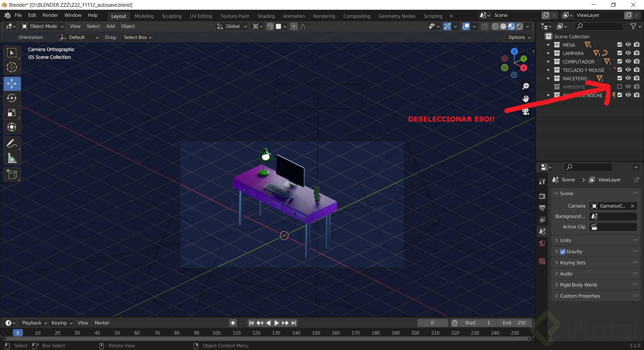Click the Options button in viewport header
Screen dimensions: 644x350
pos(519,37)
